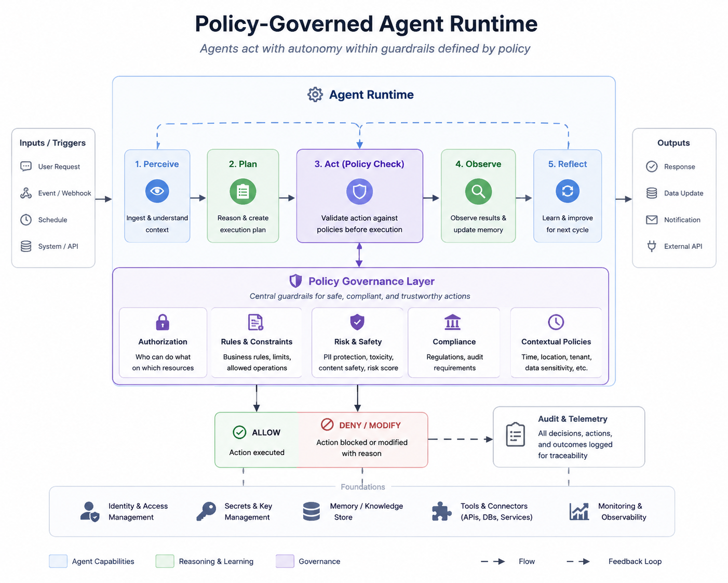Screen dimensions: 728x583
Task: Click the 'Compliance' card title
Action: (x=454, y=342)
